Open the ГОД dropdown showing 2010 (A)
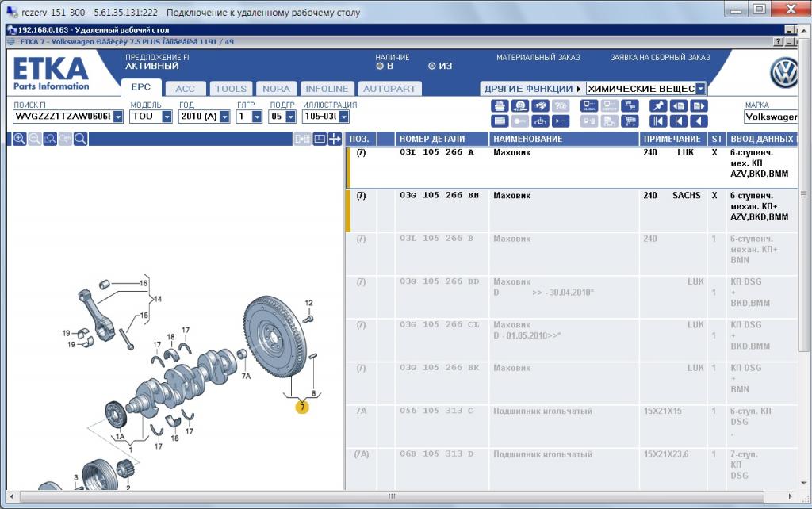812x509 pixels. point(224,117)
